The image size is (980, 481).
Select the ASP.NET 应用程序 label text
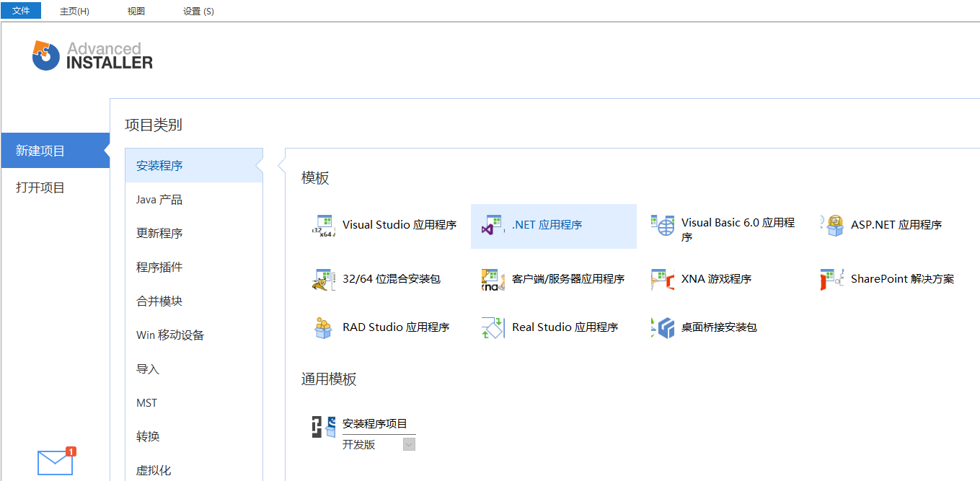(896, 225)
